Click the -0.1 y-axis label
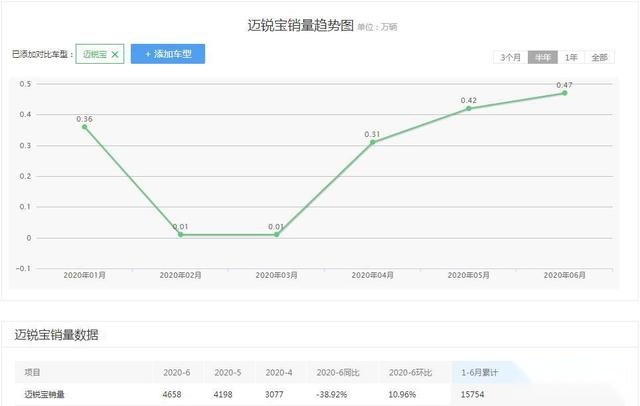The height and width of the screenshot is (406, 640). click(23, 268)
